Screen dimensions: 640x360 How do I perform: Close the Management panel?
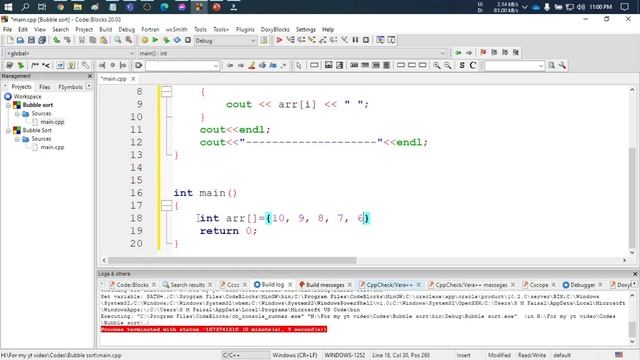[90, 76]
